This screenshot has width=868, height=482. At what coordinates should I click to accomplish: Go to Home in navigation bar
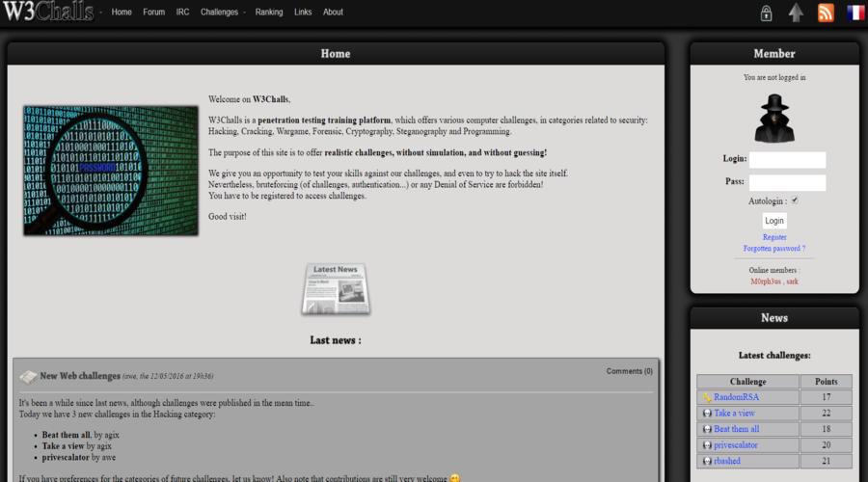pos(122,12)
